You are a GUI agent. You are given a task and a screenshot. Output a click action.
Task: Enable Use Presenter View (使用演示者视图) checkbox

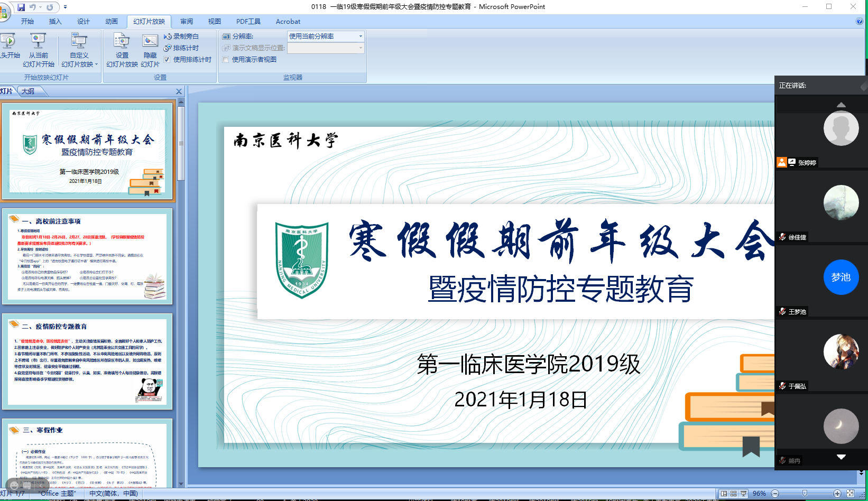226,60
